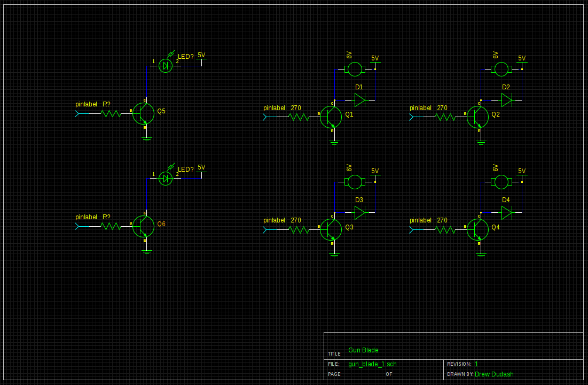The height and width of the screenshot is (385, 588).
Task: Select the blue 5V wire beside D2
Action: pos(522,85)
